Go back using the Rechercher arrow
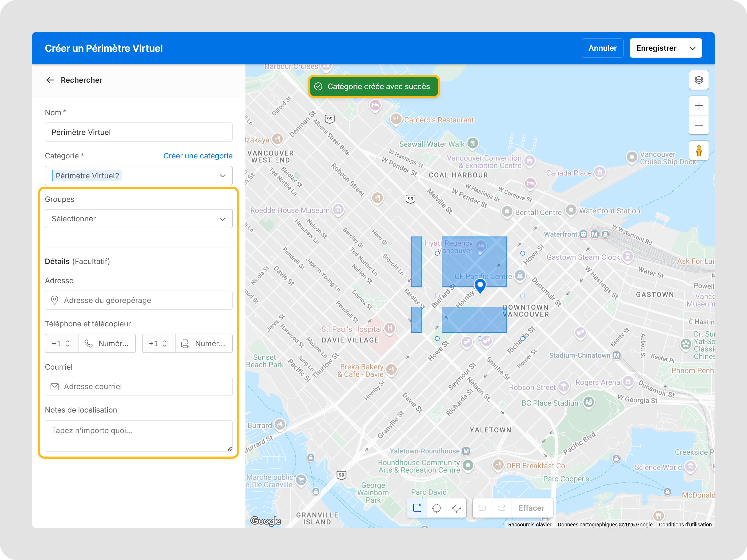The width and height of the screenshot is (747, 560). (50, 80)
